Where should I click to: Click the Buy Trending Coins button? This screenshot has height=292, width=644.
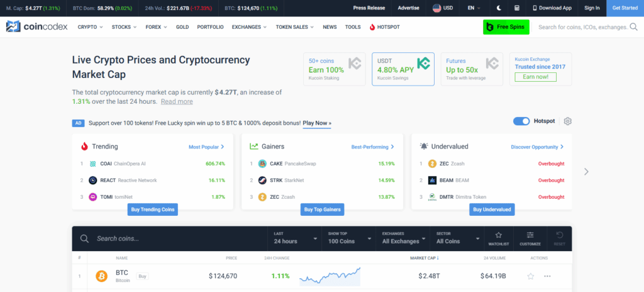152,209
